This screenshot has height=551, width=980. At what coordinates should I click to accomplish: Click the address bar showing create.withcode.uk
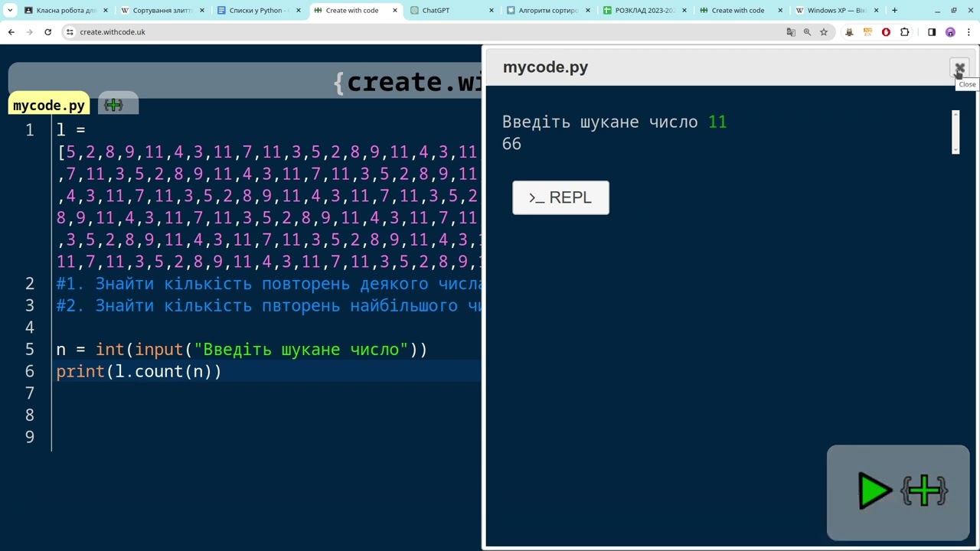pos(429,32)
